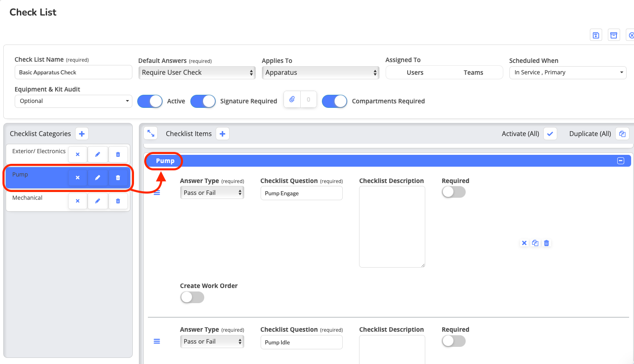The height and width of the screenshot is (364, 634).
Task: Collapse the Pump section with minus icon
Action: point(621,161)
